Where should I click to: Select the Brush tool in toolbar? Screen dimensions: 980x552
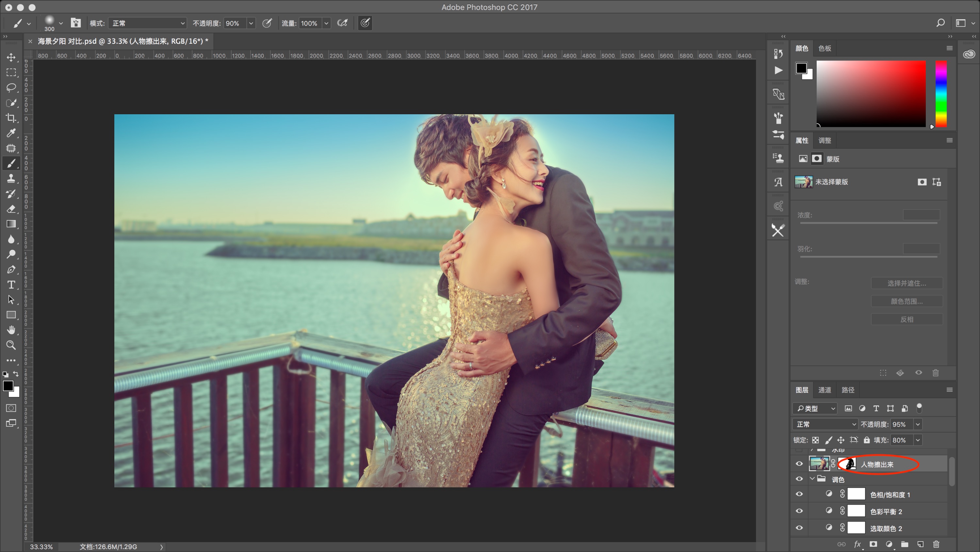click(11, 164)
